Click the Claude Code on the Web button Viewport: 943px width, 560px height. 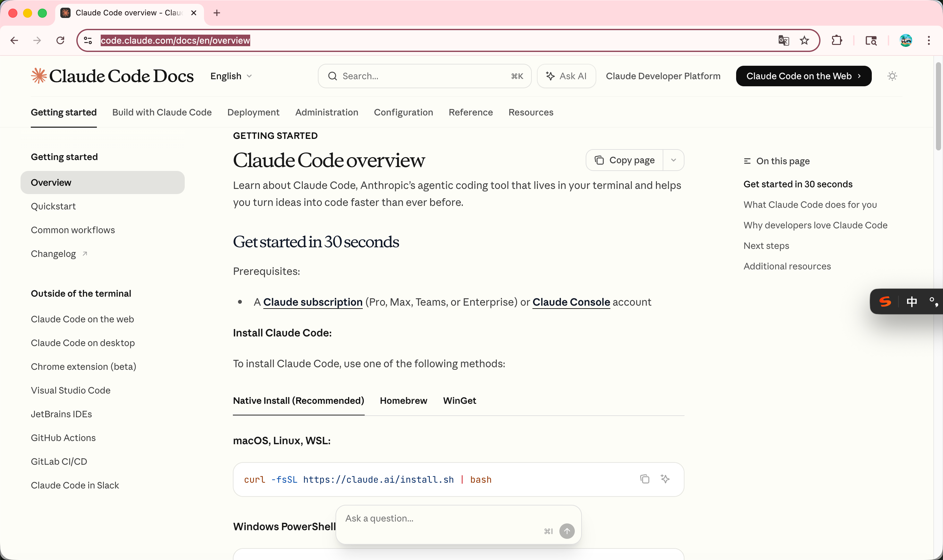pos(803,76)
